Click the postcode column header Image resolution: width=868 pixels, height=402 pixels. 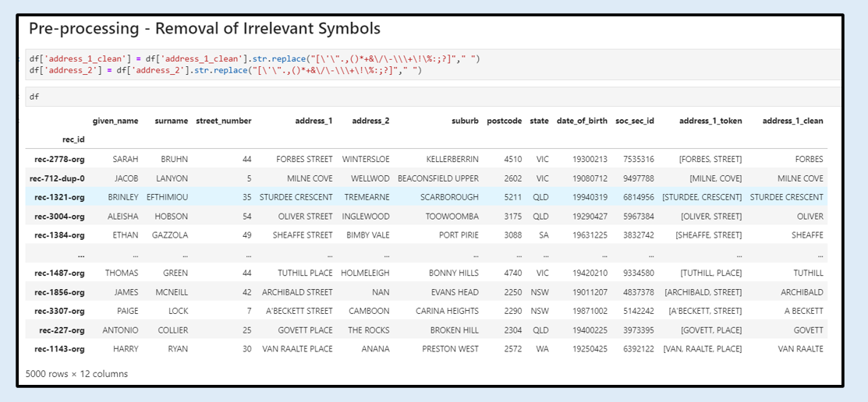505,121
